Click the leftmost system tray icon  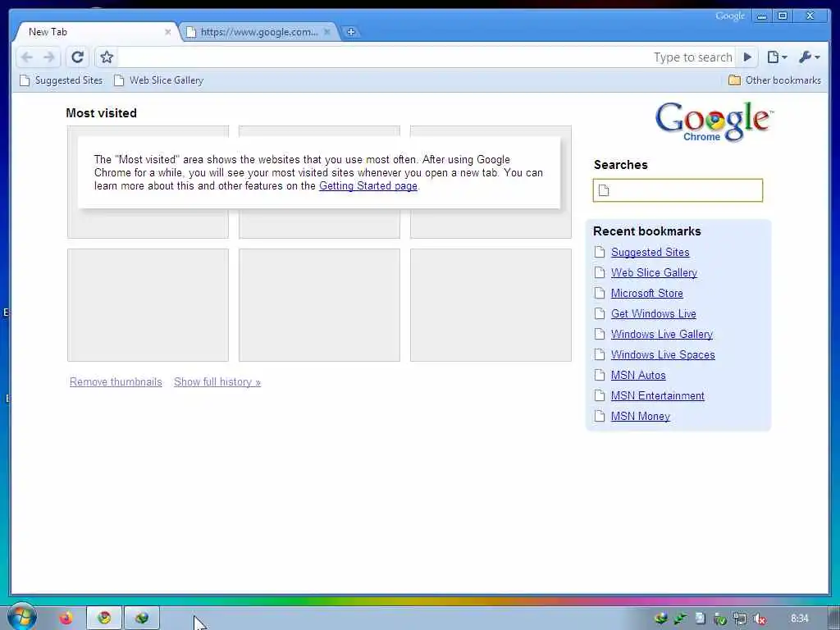tap(661, 619)
